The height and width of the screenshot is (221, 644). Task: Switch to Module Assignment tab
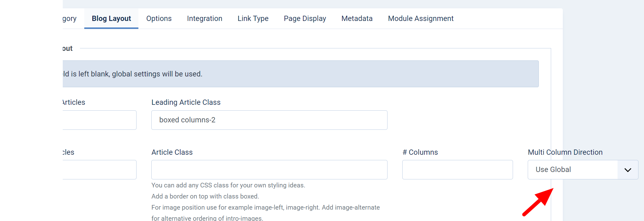click(x=421, y=18)
